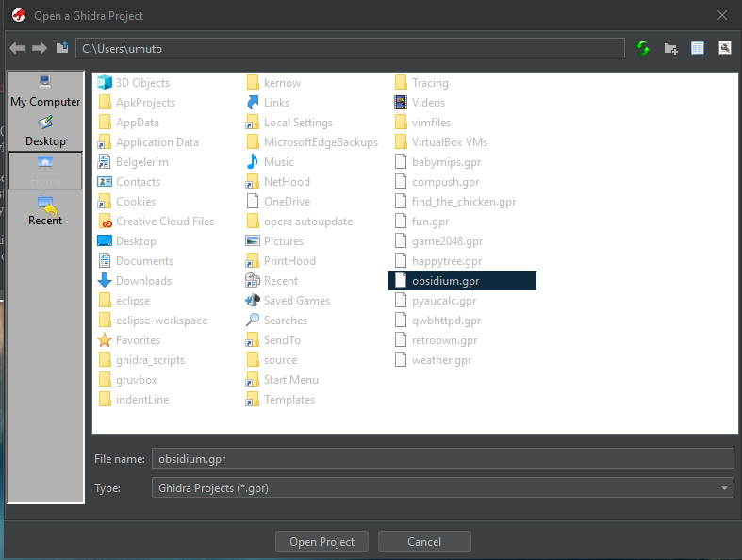The height and width of the screenshot is (560, 742).
Task: Select the ghidra_scripts folder
Action: tap(142, 360)
